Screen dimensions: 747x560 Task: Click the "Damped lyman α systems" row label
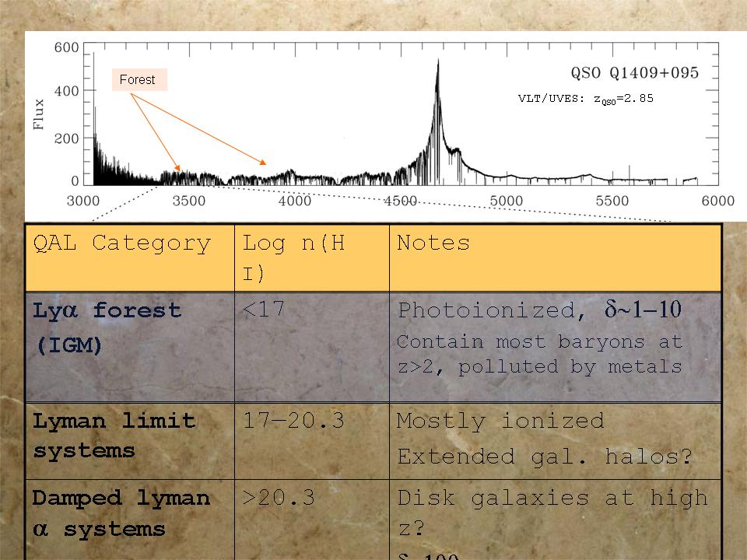[x=121, y=513]
